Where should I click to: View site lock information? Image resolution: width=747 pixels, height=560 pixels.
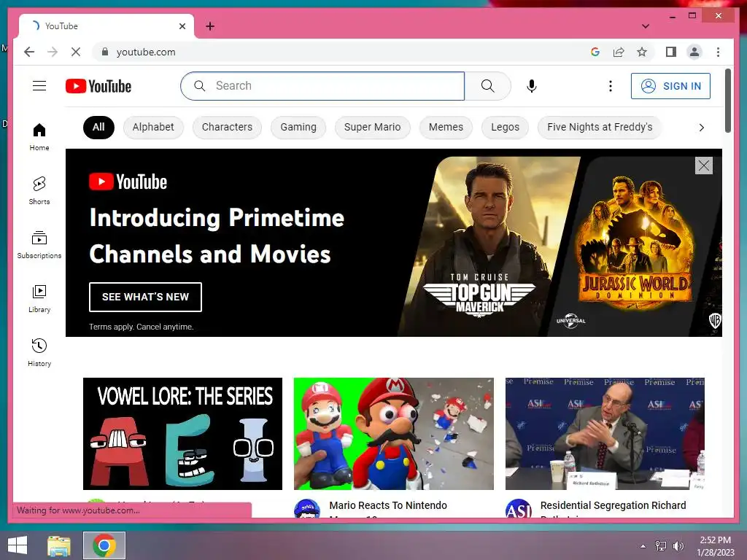(x=105, y=52)
